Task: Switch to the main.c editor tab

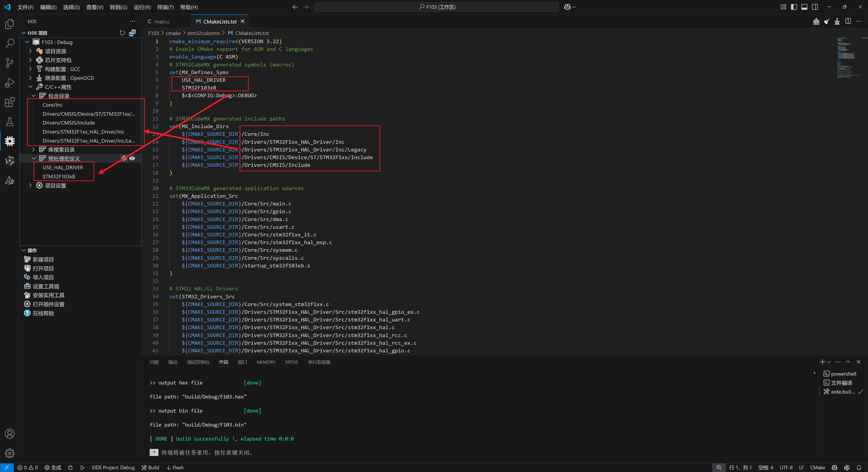Action: [162, 21]
